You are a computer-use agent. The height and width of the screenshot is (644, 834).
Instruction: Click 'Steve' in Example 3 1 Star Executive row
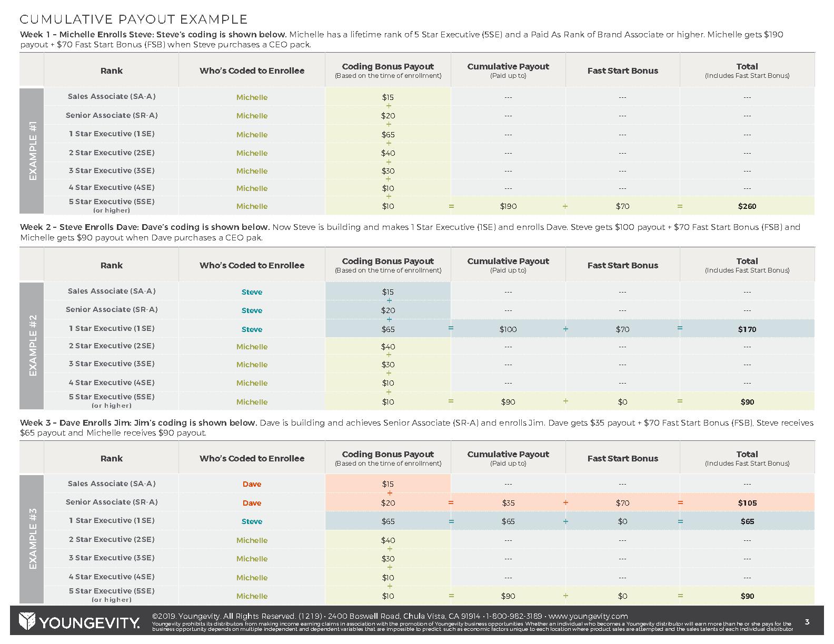(252, 521)
